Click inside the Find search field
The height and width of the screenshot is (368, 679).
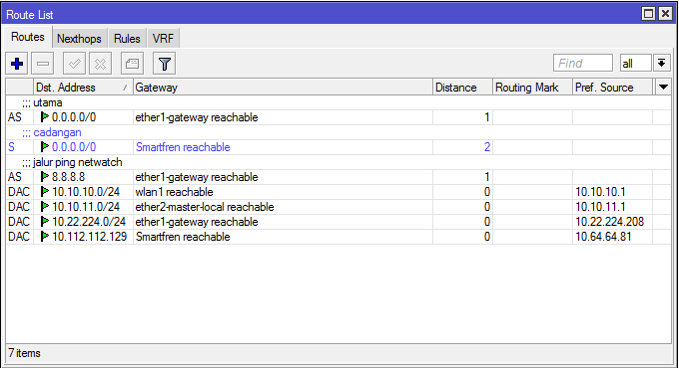pos(583,63)
